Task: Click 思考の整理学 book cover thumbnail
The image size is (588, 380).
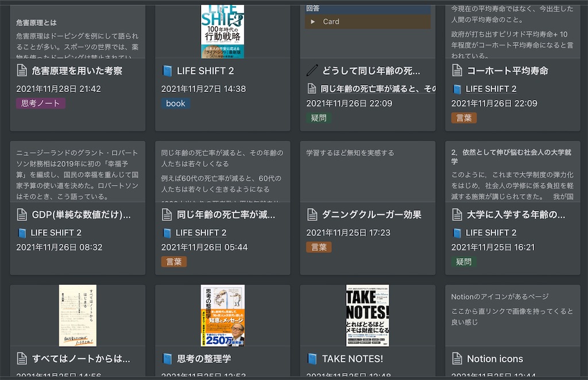Action: point(223,316)
